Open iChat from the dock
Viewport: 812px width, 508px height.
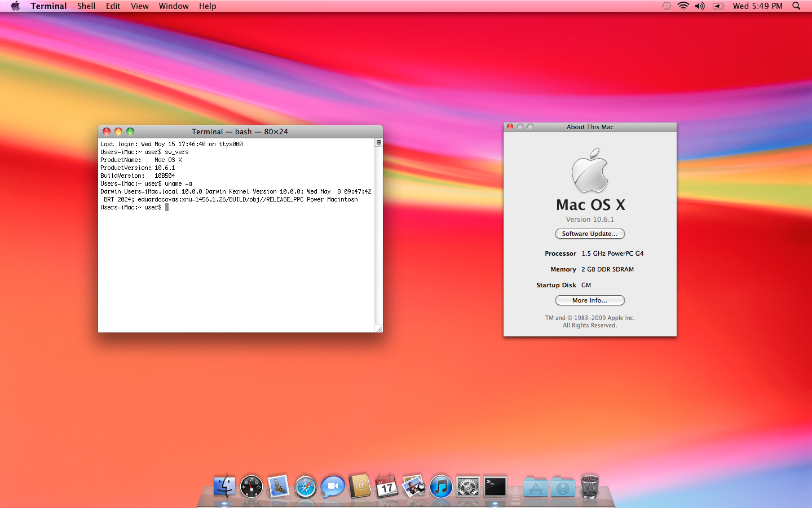point(333,487)
